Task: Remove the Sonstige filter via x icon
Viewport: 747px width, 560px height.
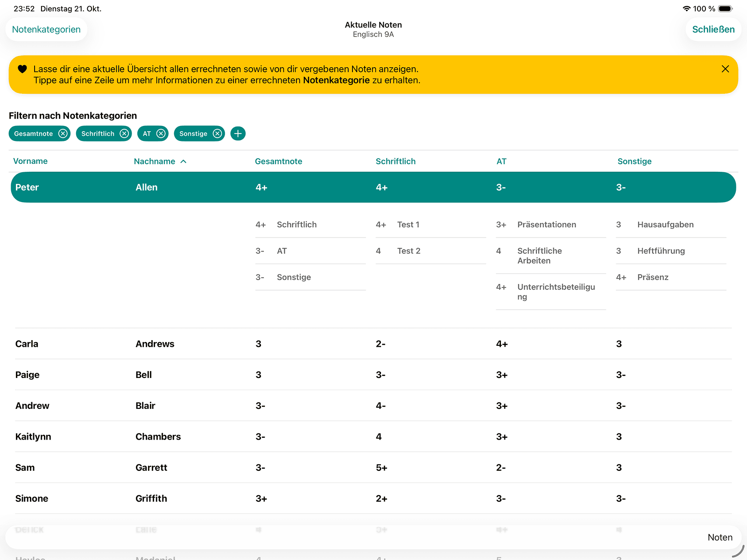Action: click(218, 134)
